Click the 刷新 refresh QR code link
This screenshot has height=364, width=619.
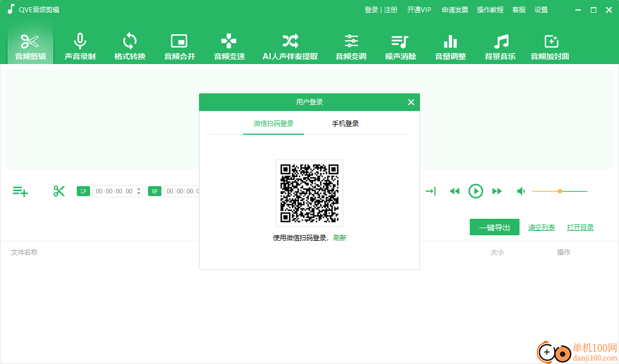click(x=339, y=238)
